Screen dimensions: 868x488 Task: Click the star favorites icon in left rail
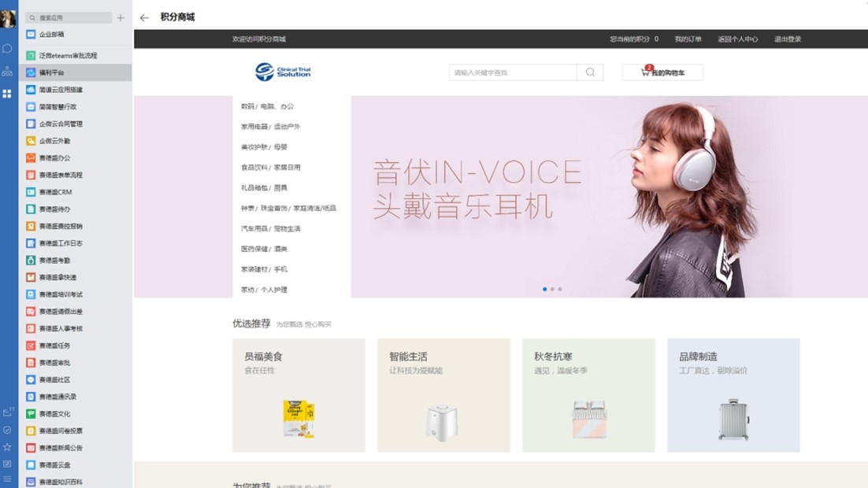(x=7, y=447)
